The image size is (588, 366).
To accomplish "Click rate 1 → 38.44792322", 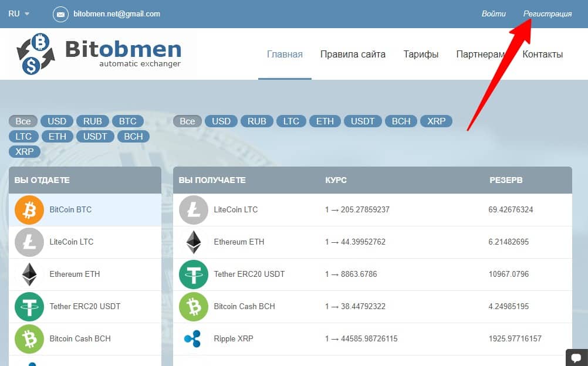I will 355,306.
